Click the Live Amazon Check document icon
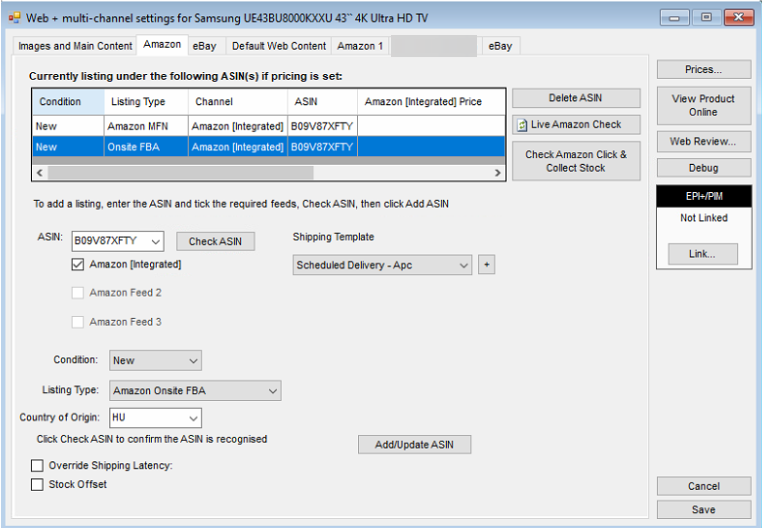762x528 pixels. point(522,125)
